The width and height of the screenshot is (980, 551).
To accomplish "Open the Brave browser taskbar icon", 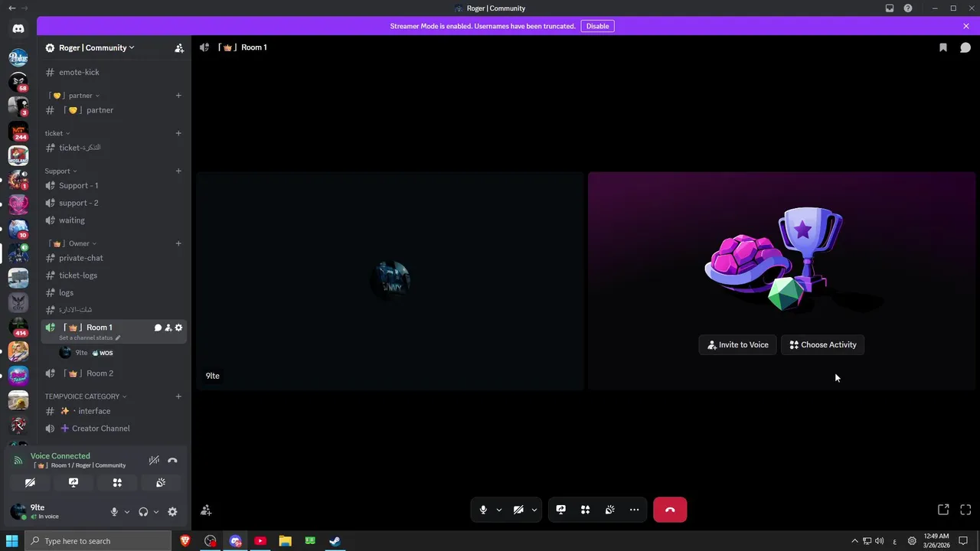I will tap(185, 541).
